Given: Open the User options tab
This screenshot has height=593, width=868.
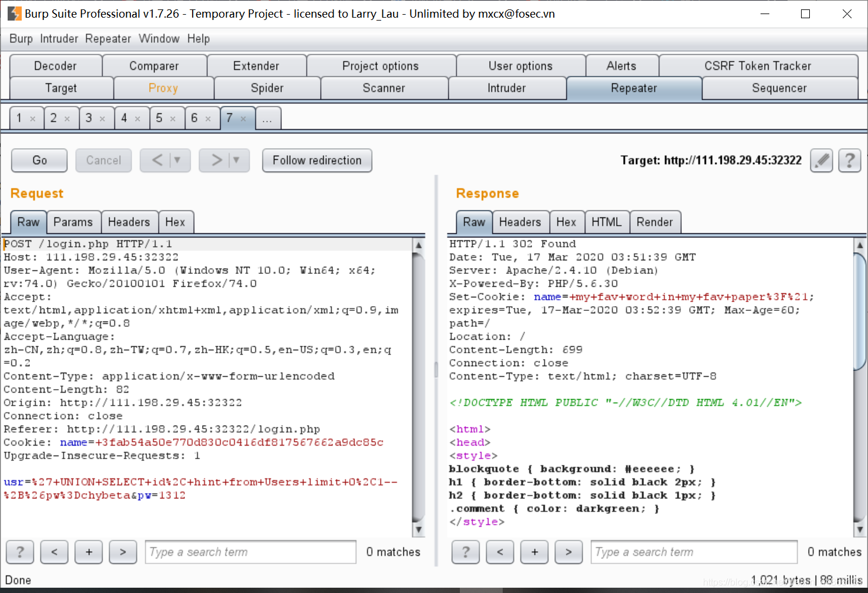Looking at the screenshot, I should (x=520, y=66).
